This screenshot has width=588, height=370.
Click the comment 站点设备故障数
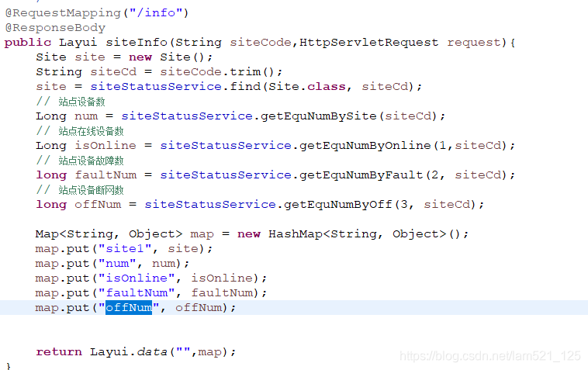pyautogui.click(x=80, y=161)
